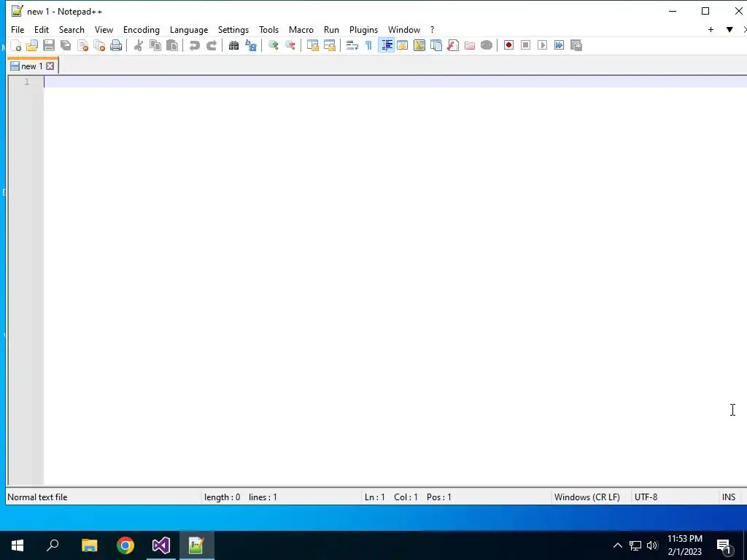
Task: Toggle the highlighted indent guide icon
Action: click(x=387, y=45)
